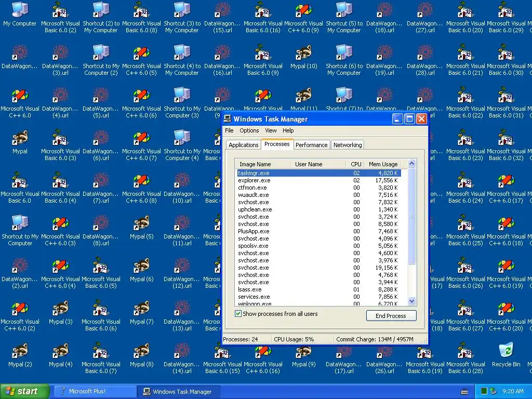532x399 pixels.
Task: Switch to the Processes tab
Action: tap(277, 144)
